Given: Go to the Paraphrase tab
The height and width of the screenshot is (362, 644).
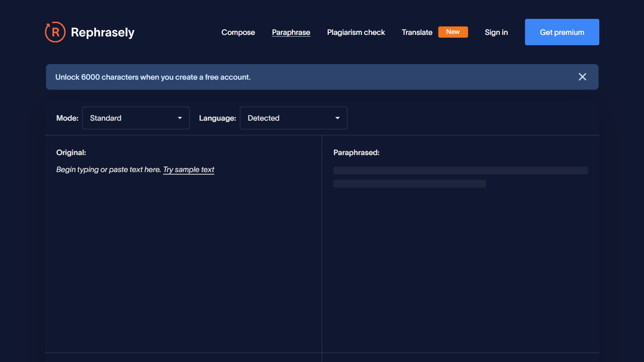Looking at the screenshot, I should click(x=291, y=32).
